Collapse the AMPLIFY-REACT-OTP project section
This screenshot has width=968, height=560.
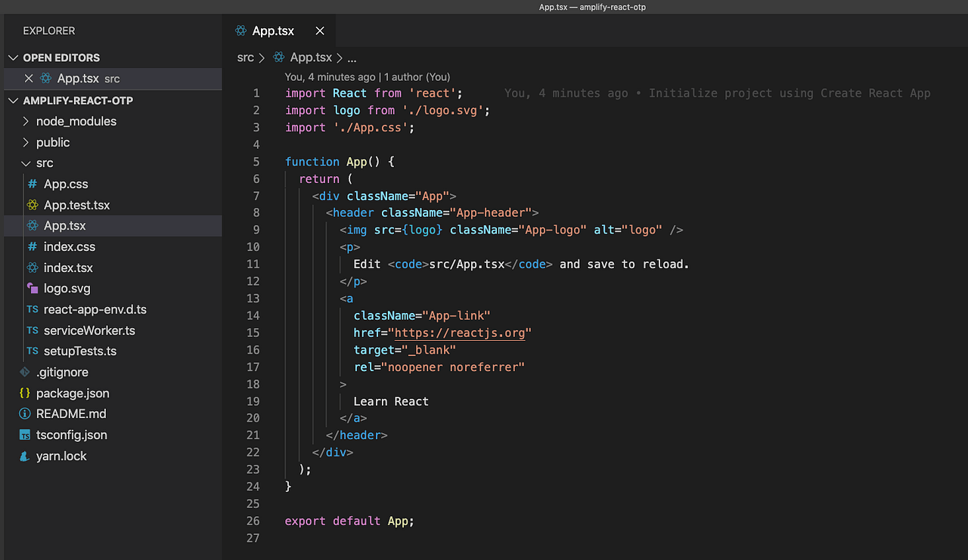[x=14, y=101]
